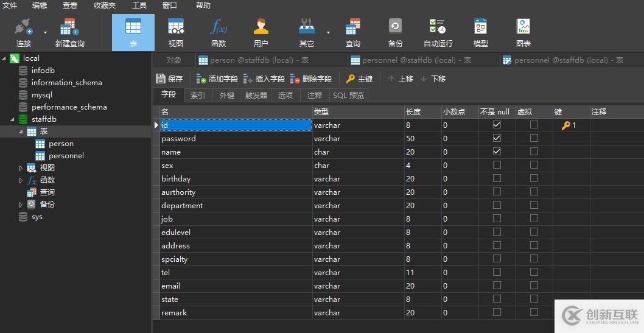
Task: Switch to the 外键 foreign keys tab
Action: (x=226, y=95)
